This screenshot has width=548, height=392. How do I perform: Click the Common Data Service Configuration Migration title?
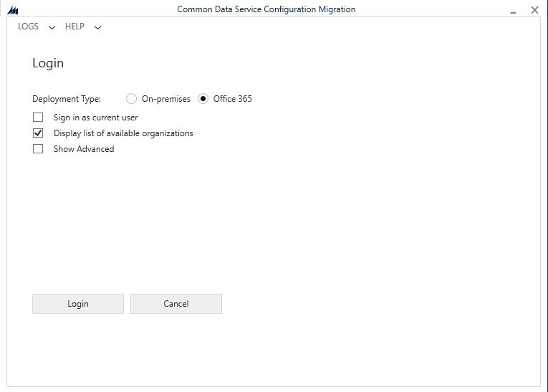266,9
